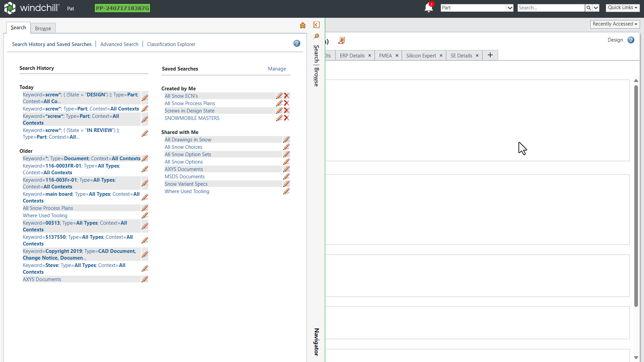644x362 pixels.
Task: Open the Advanced Search link
Action: [x=119, y=44]
